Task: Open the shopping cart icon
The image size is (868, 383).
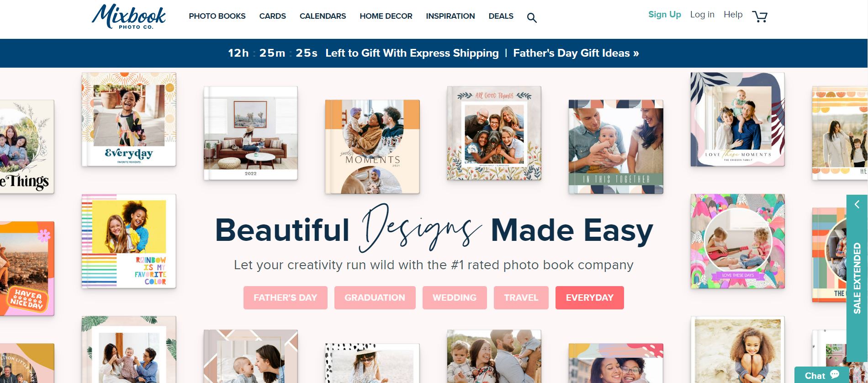Action: [760, 17]
